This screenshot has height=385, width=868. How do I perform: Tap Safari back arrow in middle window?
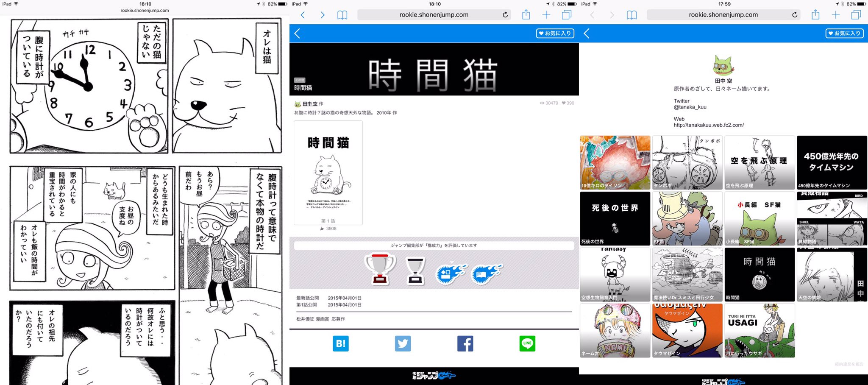click(x=303, y=15)
